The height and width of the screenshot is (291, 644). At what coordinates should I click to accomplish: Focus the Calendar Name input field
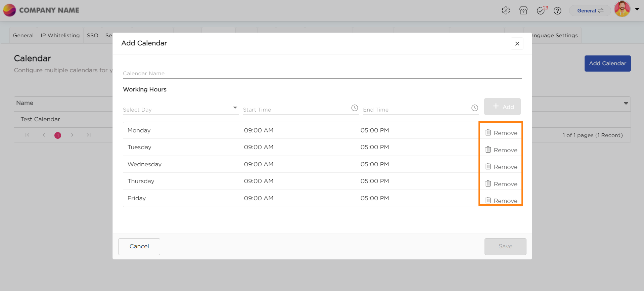coord(322,73)
